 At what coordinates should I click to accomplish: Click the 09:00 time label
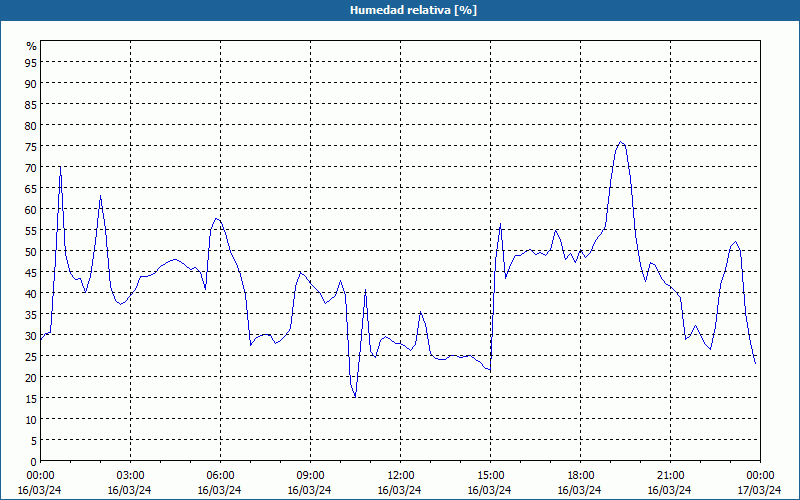(x=310, y=476)
